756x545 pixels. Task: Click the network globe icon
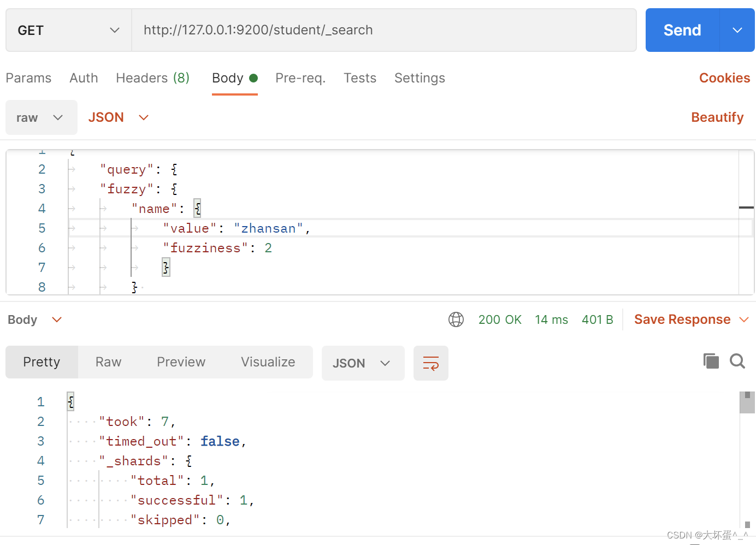[456, 319]
